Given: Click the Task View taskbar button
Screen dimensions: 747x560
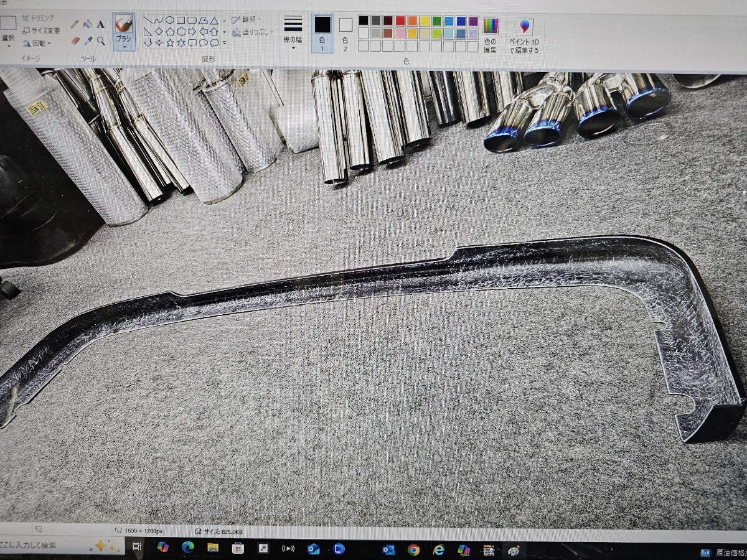Looking at the screenshot, I should point(136,546).
